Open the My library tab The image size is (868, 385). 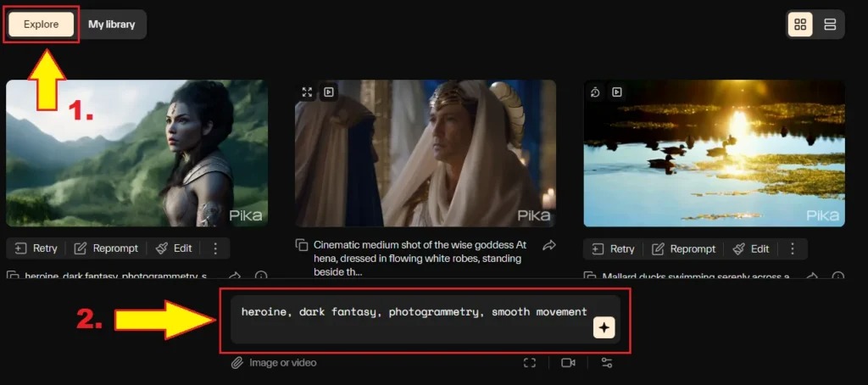[112, 25]
